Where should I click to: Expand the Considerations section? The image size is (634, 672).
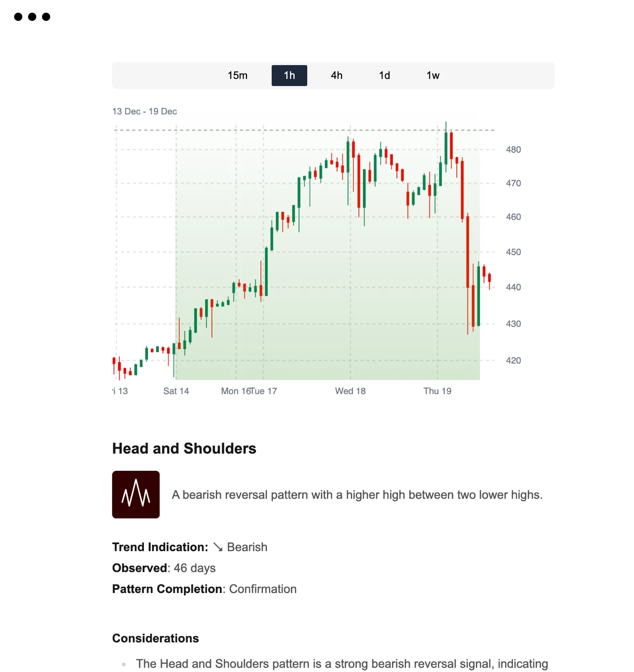(155, 638)
